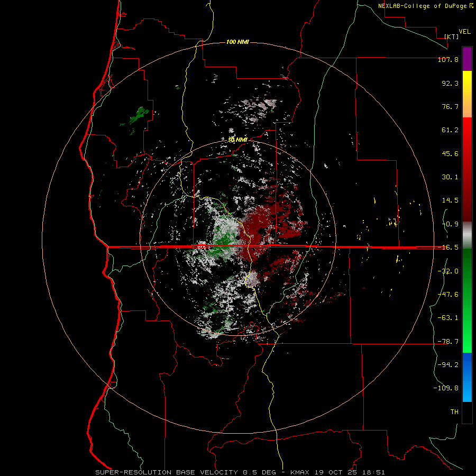Click the NEXLAB-College of DuPage label
The width and height of the screenshot is (476, 476).
(425, 6)
